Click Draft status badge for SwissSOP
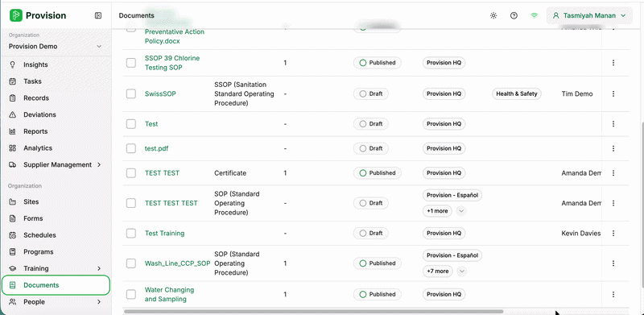Viewport: 644px width, 315px height. (x=371, y=93)
